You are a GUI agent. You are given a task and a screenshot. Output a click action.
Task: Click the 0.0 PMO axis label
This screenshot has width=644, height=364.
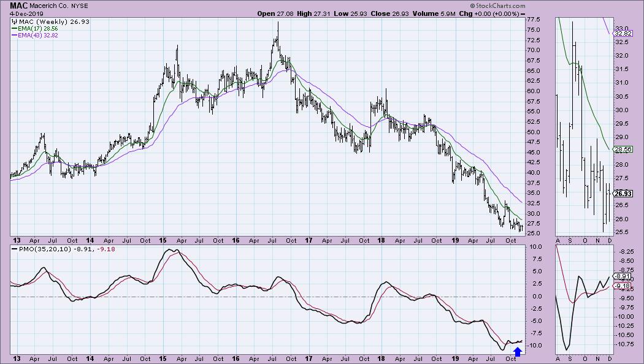[x=537, y=297]
